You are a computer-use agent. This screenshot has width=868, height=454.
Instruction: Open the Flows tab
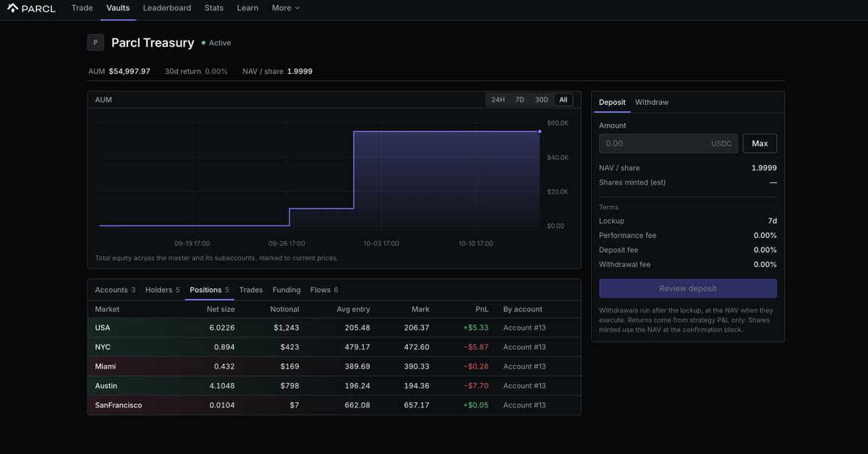[324, 290]
